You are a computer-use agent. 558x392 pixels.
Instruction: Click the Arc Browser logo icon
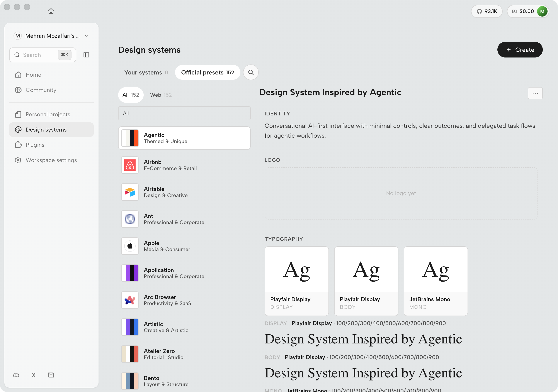click(130, 300)
